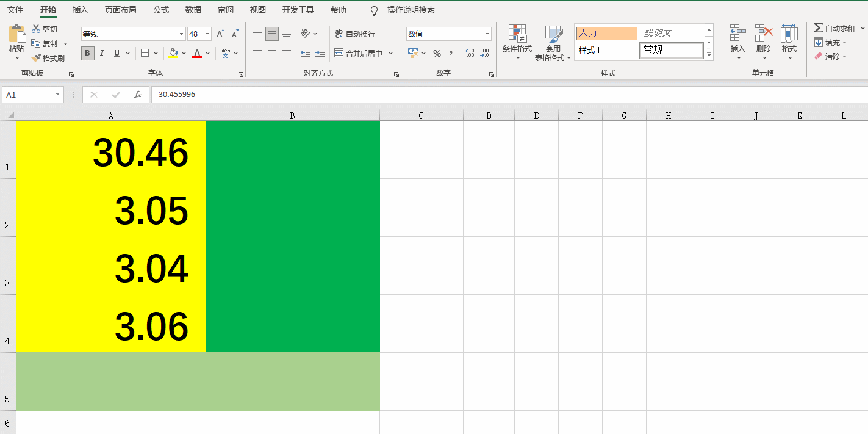Decrease indent using the outdent icon
Image resolution: width=868 pixels, height=434 pixels.
pos(306,53)
